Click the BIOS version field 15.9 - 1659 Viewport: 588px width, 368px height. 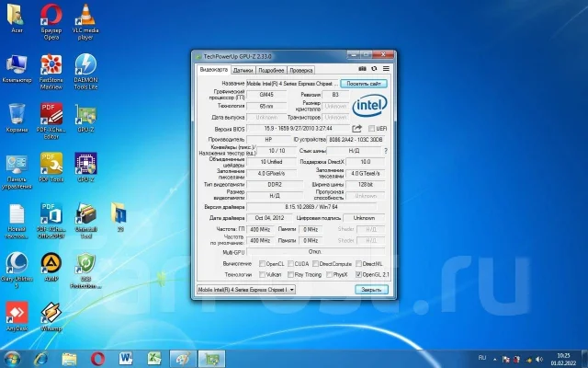[x=298, y=129]
